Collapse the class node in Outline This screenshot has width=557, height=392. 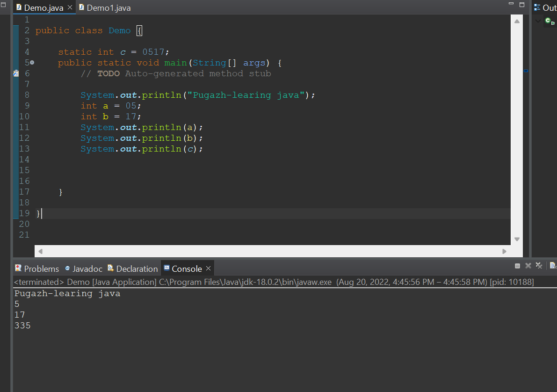click(x=538, y=21)
